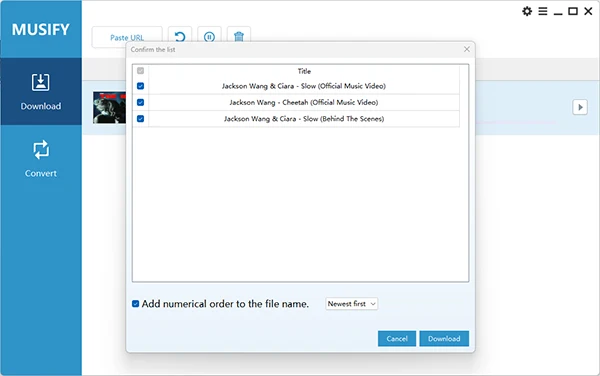Click the video thumbnail in the download list
This screenshot has width=600, height=376.
pyautogui.click(x=109, y=107)
